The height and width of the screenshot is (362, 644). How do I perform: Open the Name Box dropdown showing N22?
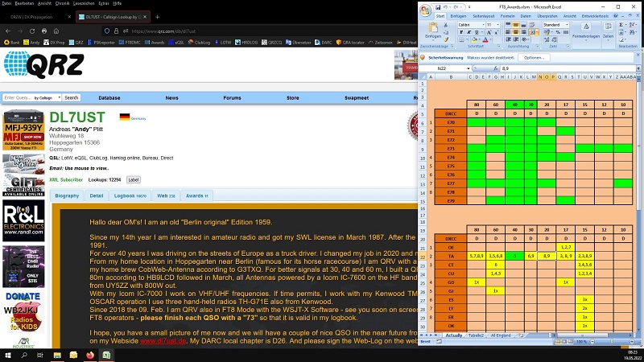(x=469, y=68)
